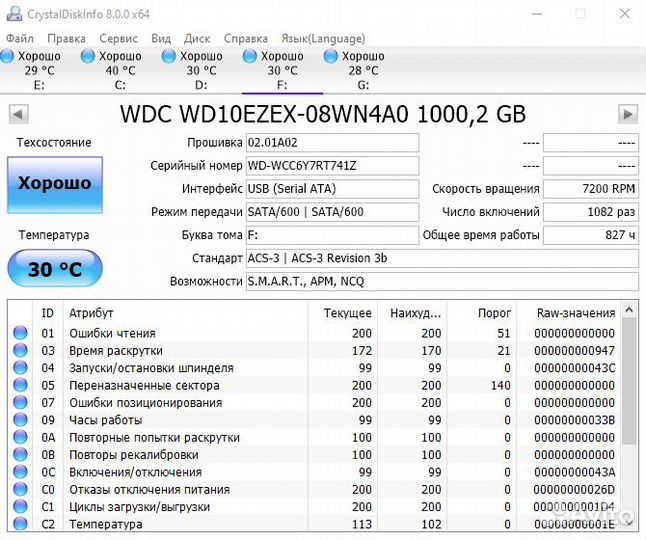Click blue status orb above disk E:
The image size is (646, 540).
[7, 56]
